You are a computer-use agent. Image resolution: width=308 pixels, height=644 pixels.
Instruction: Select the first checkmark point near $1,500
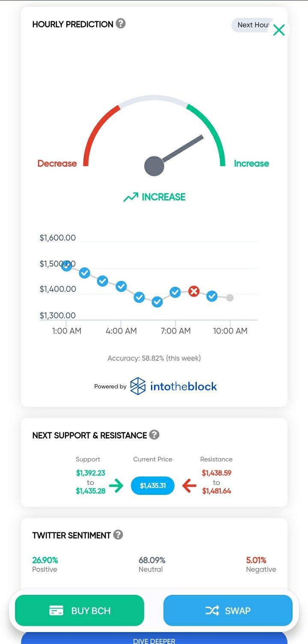[x=66, y=266]
